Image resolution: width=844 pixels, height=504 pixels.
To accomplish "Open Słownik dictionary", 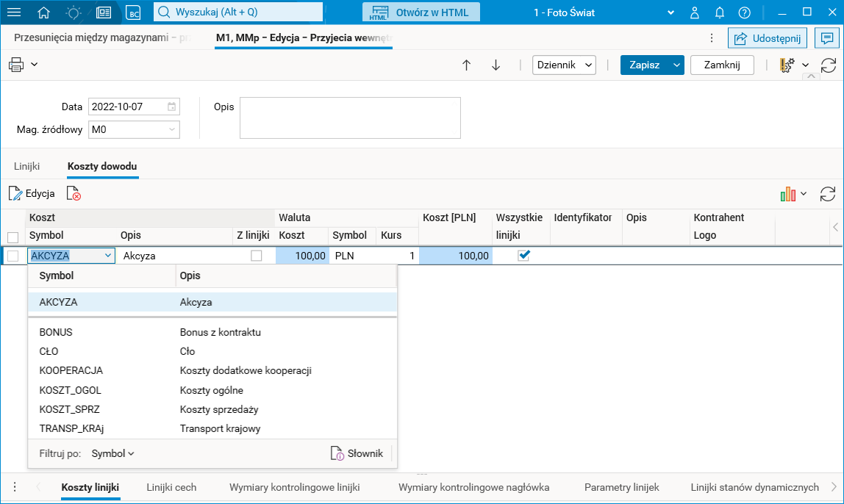I will coord(357,453).
